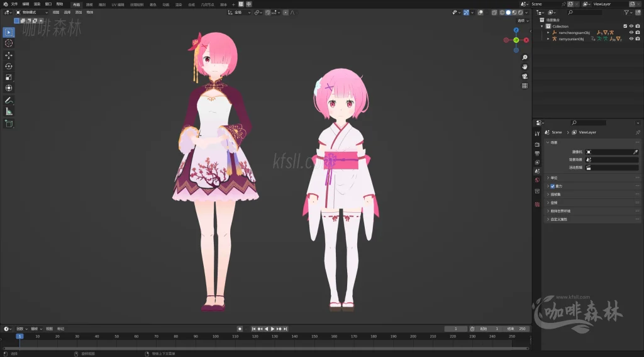Click the current frame number field

click(x=456, y=329)
